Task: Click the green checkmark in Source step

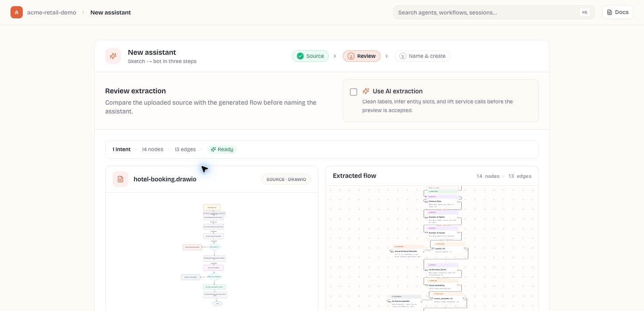Action: click(x=300, y=56)
